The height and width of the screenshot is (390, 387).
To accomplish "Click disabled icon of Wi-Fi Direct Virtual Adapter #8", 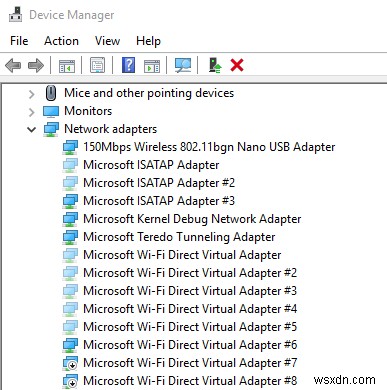I will coord(70,381).
